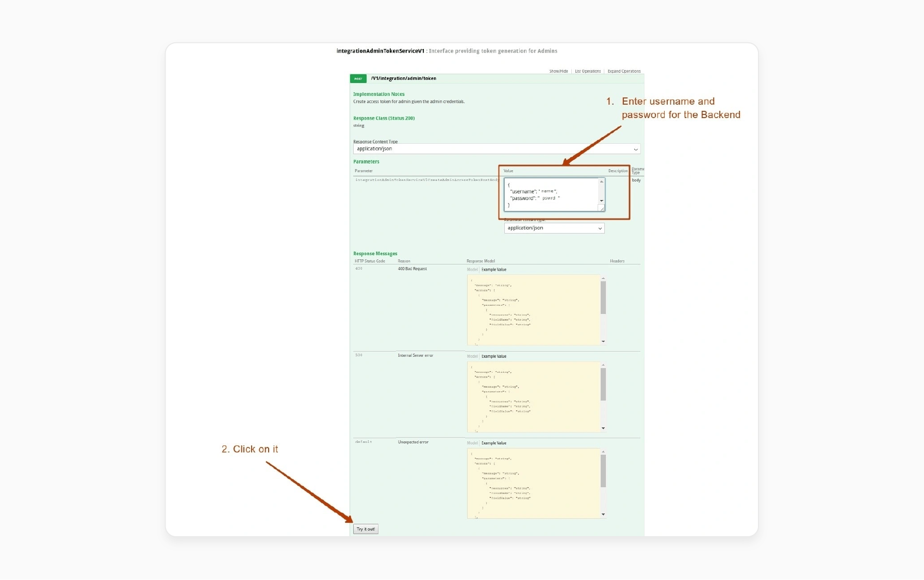Select the Model tab for 500 response
Screen dimensions: 924x580
click(x=472, y=356)
